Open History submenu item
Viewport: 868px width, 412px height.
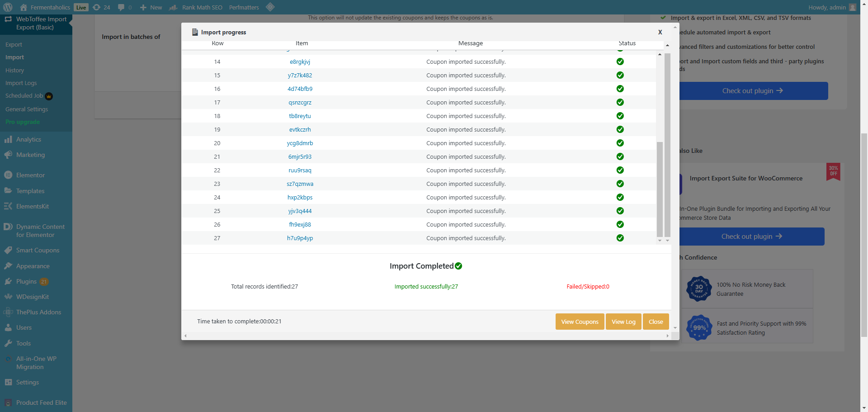pos(14,70)
